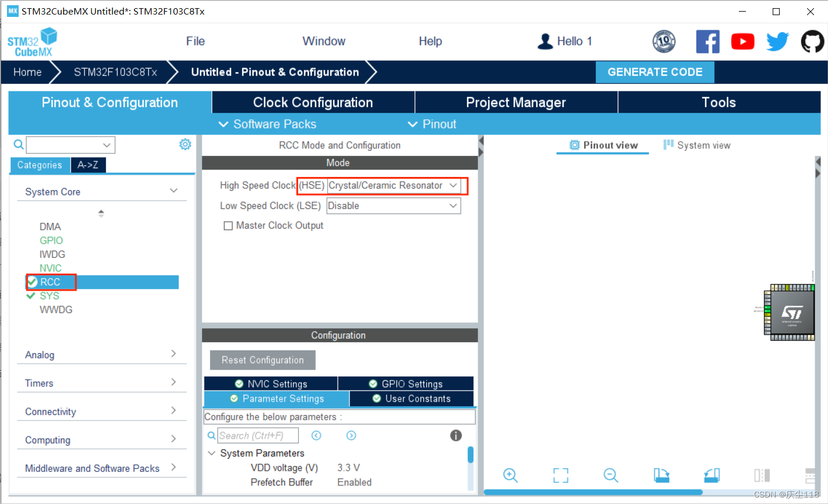The width and height of the screenshot is (828, 504).
Task: Click the split view icon in pinout toolbar
Action: 762,475
